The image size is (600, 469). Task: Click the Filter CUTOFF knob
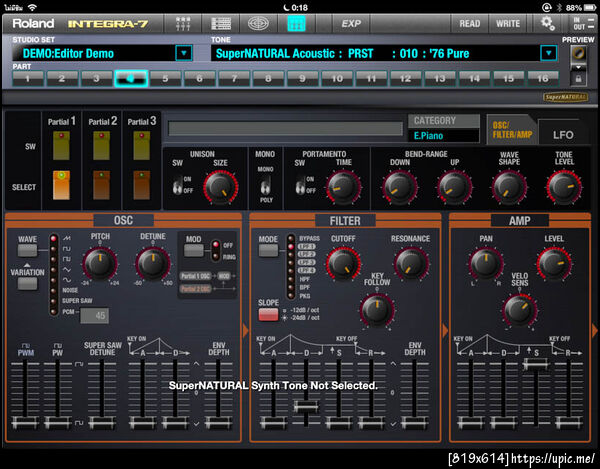(x=343, y=264)
